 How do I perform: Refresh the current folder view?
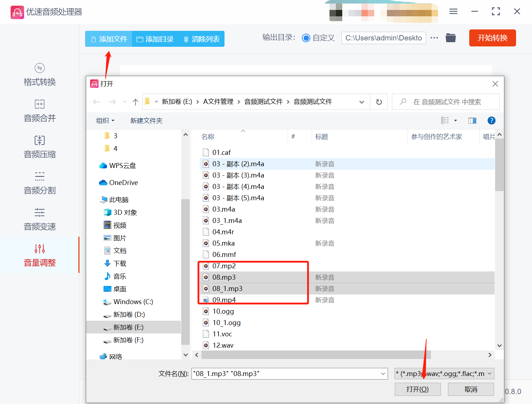pos(379,102)
